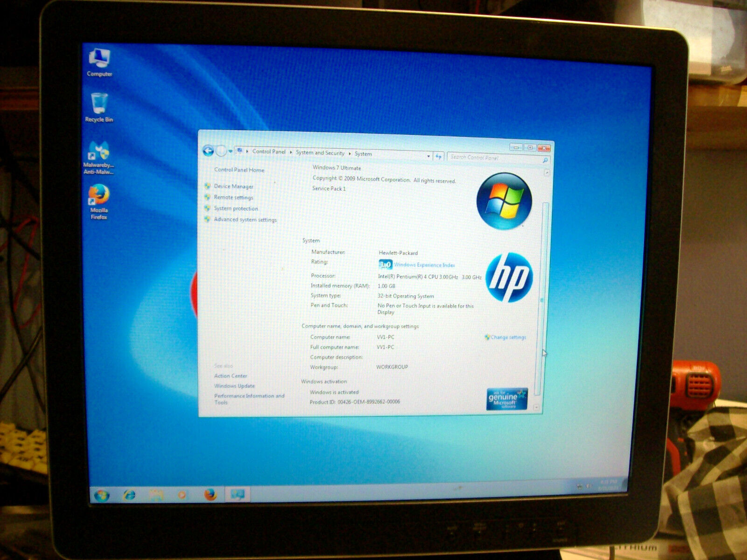Image resolution: width=747 pixels, height=560 pixels.
Task: Open Firefox from the taskbar
Action: point(210,494)
